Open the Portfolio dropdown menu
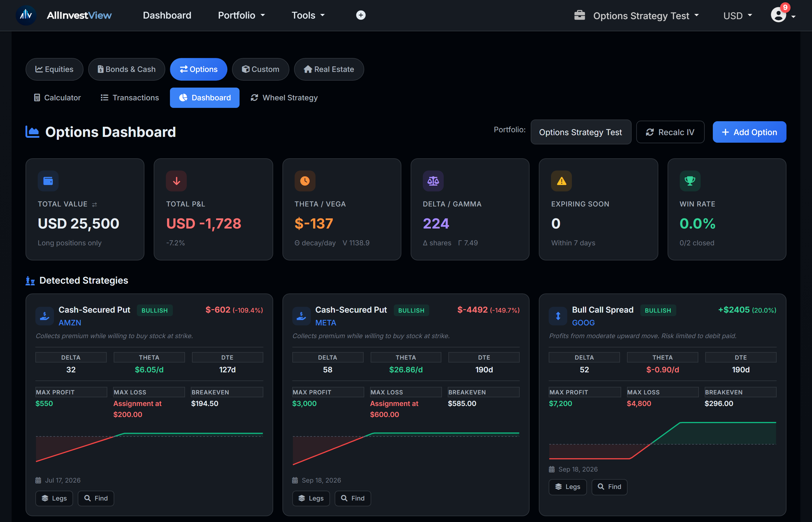 (x=241, y=15)
